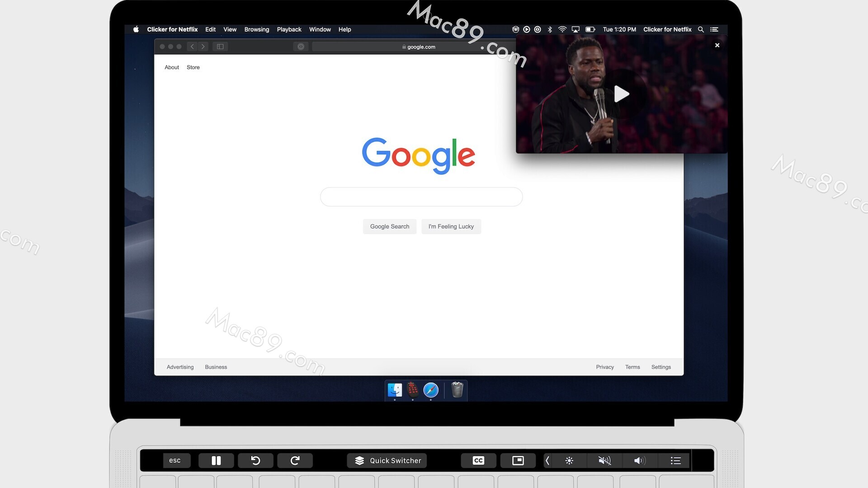Open Quick Switcher on the Touch Bar
Viewport: 868px width, 488px height.
(x=387, y=460)
